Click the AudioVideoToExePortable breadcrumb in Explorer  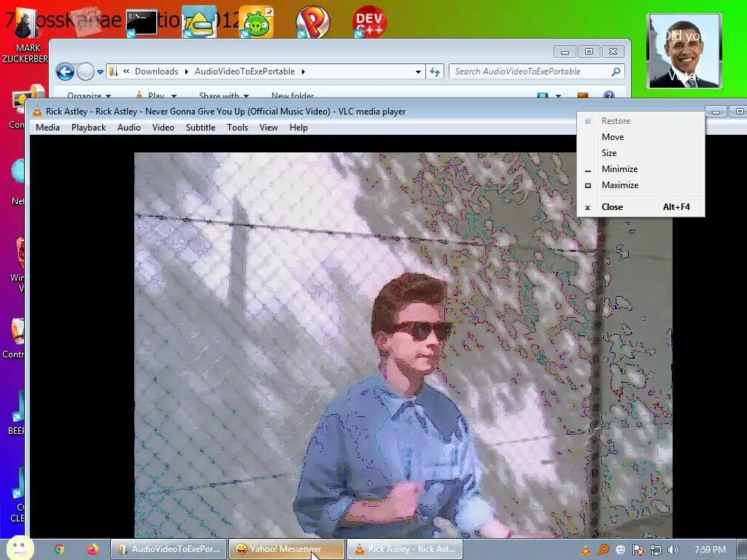[x=245, y=71]
